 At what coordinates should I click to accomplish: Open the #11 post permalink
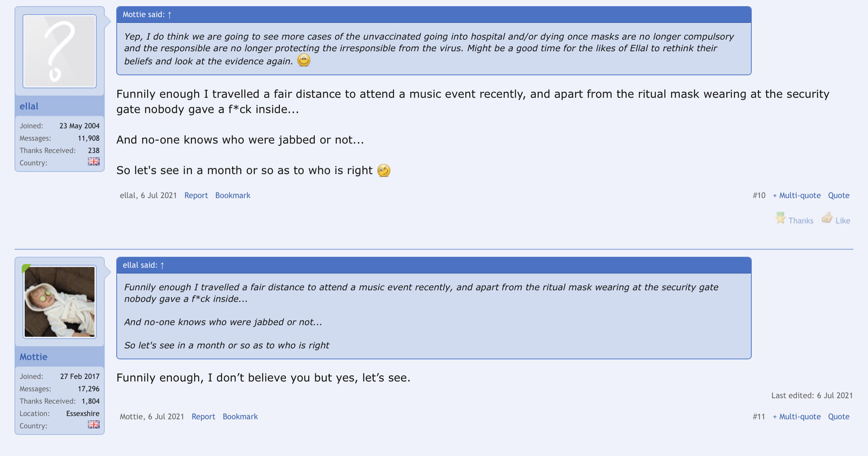tap(758, 417)
